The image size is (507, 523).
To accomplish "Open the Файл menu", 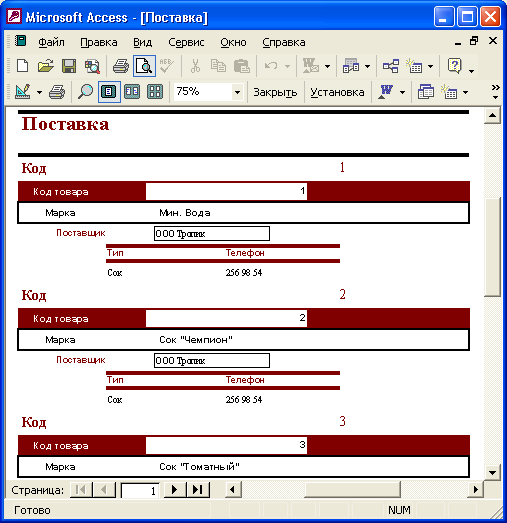I will coord(51,42).
